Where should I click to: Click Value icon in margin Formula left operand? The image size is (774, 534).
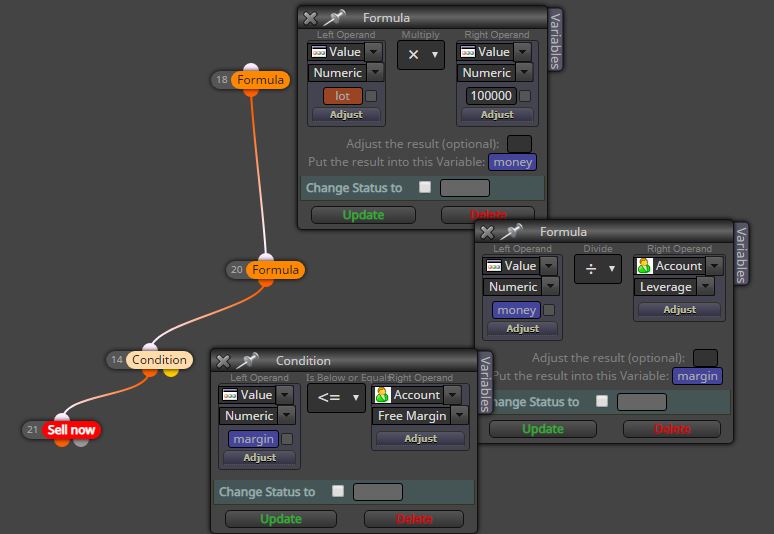pos(494,266)
